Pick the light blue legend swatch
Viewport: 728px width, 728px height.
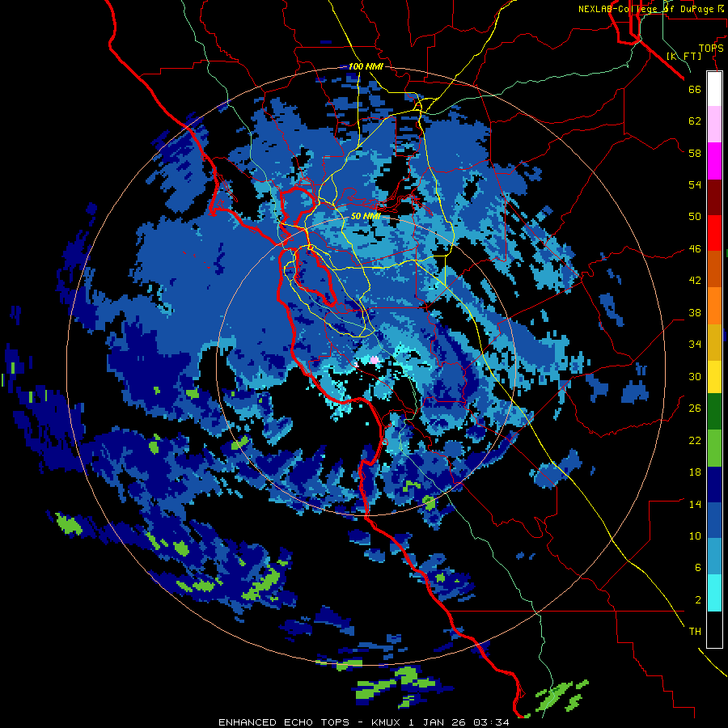point(714,557)
